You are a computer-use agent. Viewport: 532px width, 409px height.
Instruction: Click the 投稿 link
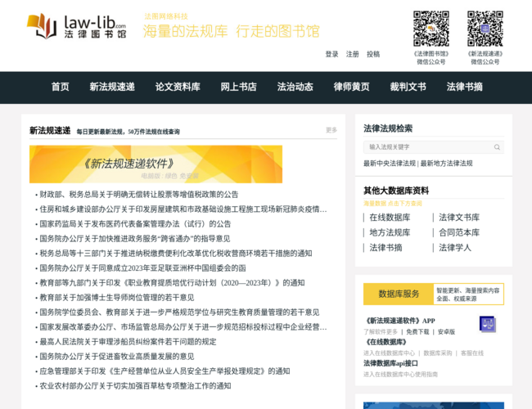pos(373,54)
